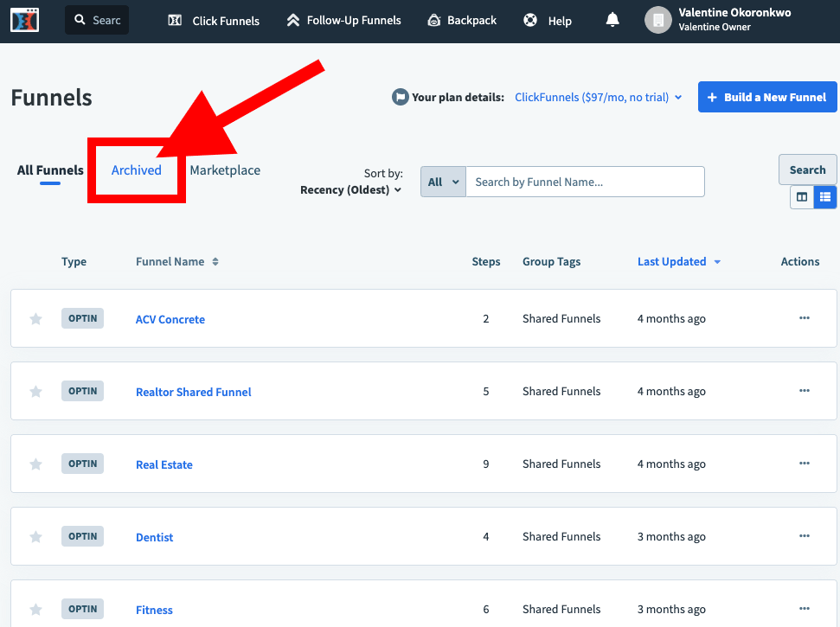This screenshot has width=840, height=627.
Task: Open Valentine Okoronkwo's profile avatar
Action: coord(657,21)
